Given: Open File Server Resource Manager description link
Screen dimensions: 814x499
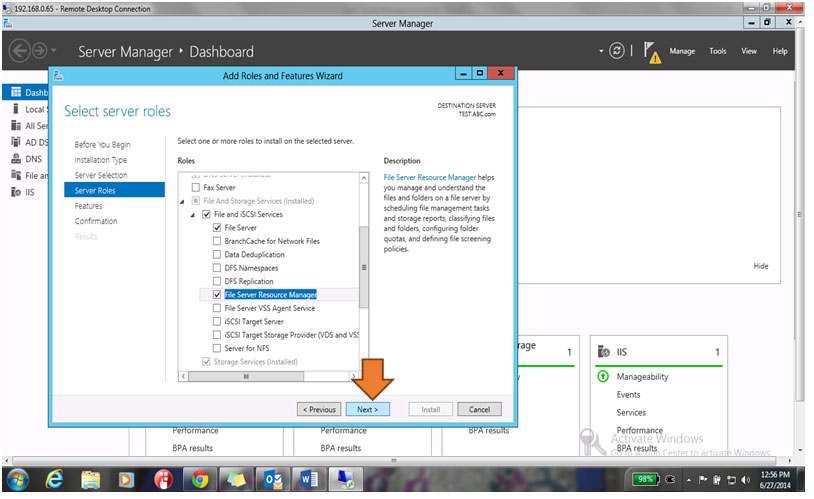Looking at the screenshot, I should [429, 177].
